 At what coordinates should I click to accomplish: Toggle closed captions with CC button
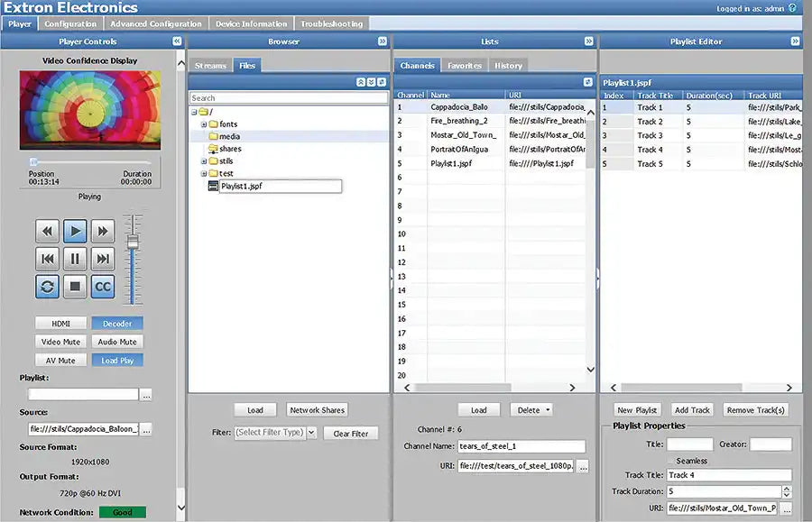(x=104, y=287)
